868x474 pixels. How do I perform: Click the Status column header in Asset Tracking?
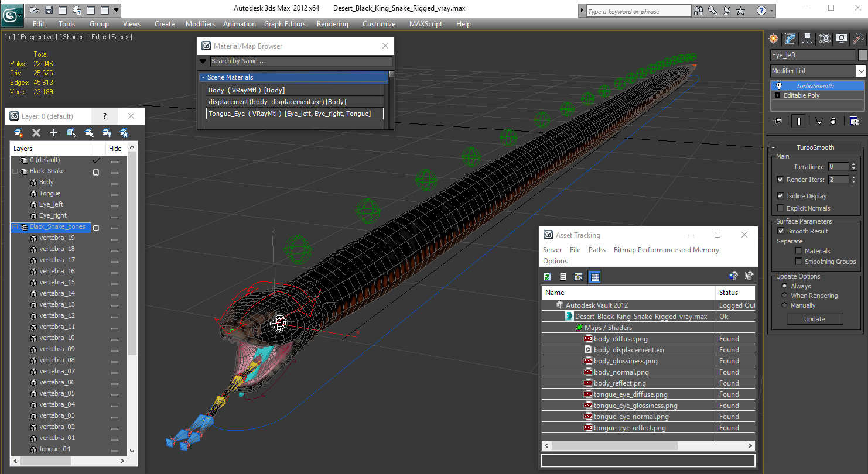[736, 293]
